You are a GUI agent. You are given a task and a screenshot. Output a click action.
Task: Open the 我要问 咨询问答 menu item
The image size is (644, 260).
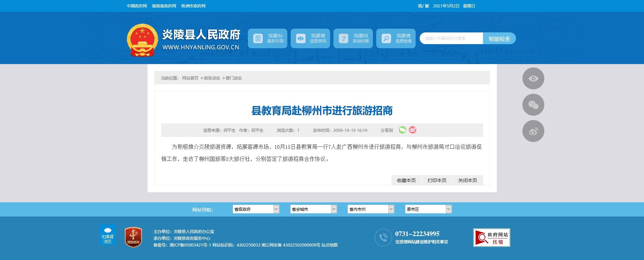click(353, 38)
